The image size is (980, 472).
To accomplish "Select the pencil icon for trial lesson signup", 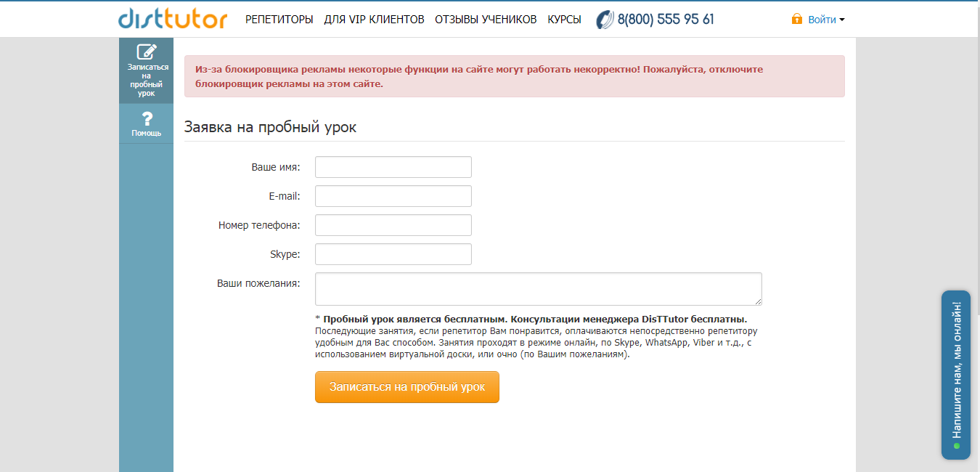I will click(x=145, y=51).
